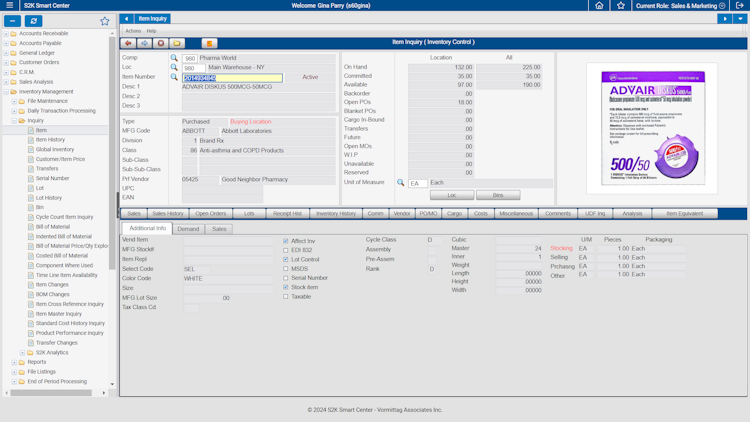Screen dimensions: 750x422
Task: Toggle the EDI 832 checkbox
Action: (286, 250)
